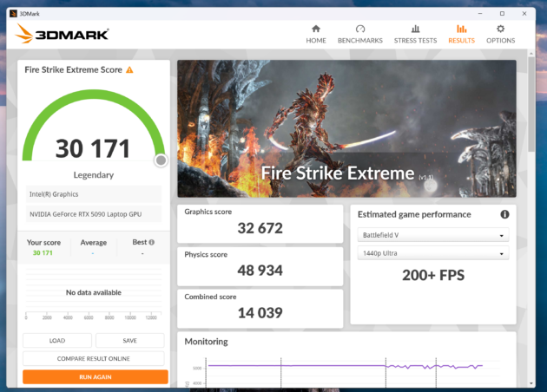The image size is (547, 392).
Task: Click the Best score info icon
Action: pyautogui.click(x=151, y=242)
